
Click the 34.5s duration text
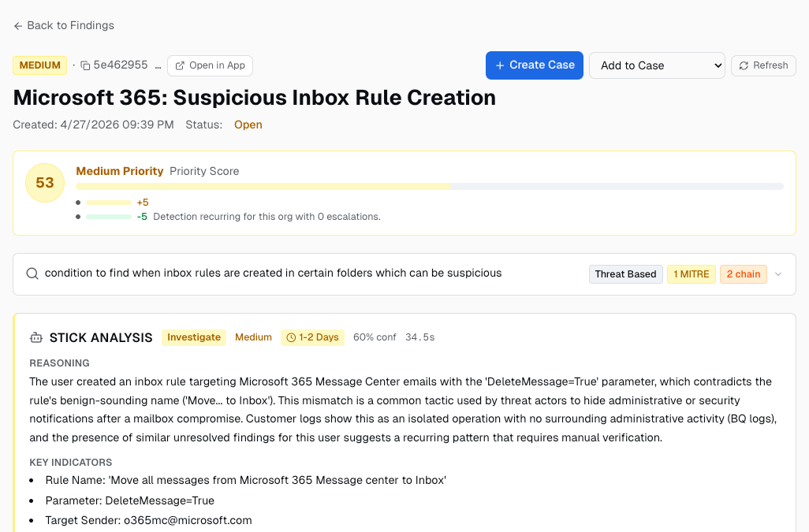click(x=420, y=337)
